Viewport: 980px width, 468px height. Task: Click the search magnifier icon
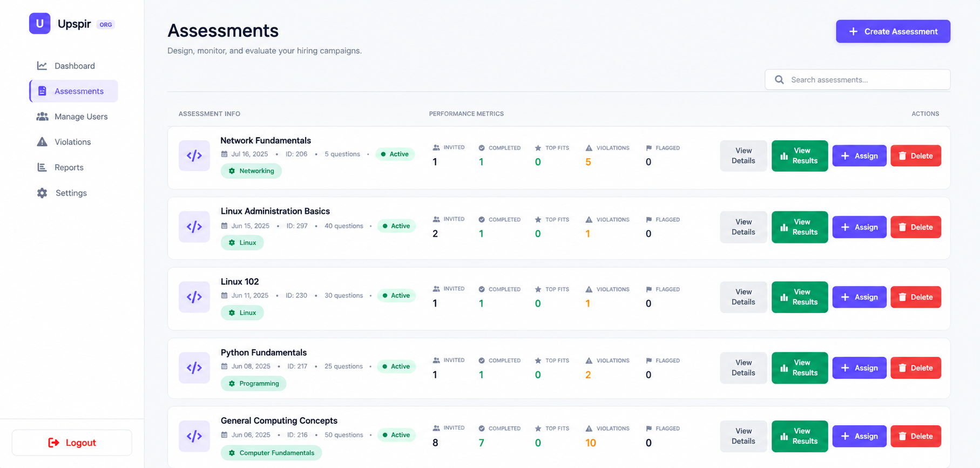point(779,80)
